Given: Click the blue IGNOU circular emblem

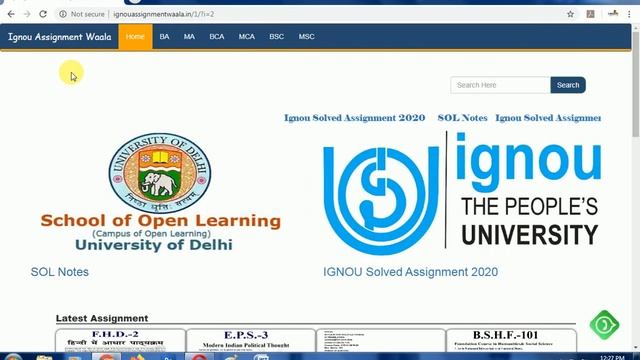Looking at the screenshot, I should (x=381, y=201).
